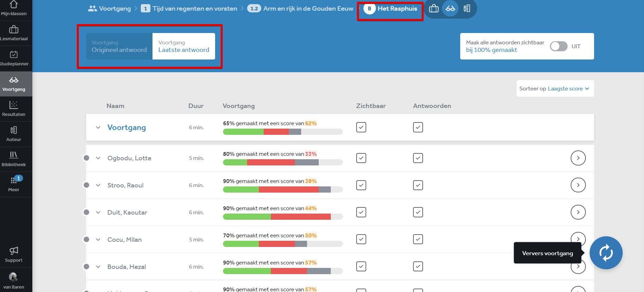Open student name Bouda, Hezal

[x=127, y=267]
